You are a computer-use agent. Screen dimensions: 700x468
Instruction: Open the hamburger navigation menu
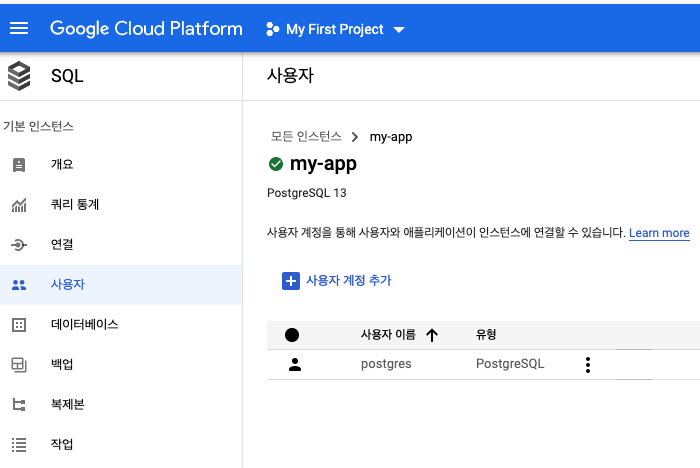click(x=19, y=29)
